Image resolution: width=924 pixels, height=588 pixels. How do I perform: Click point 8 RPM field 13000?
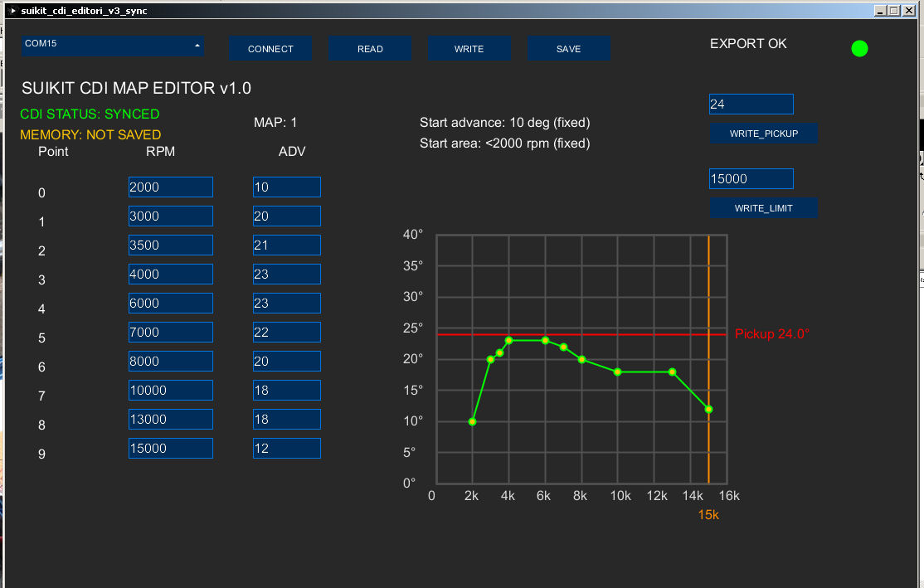170,419
